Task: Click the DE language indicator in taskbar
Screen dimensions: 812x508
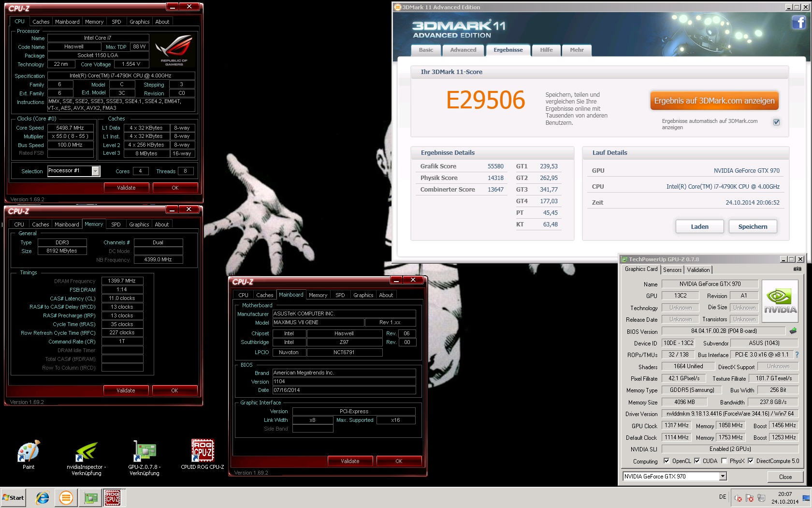Action: coord(723,497)
